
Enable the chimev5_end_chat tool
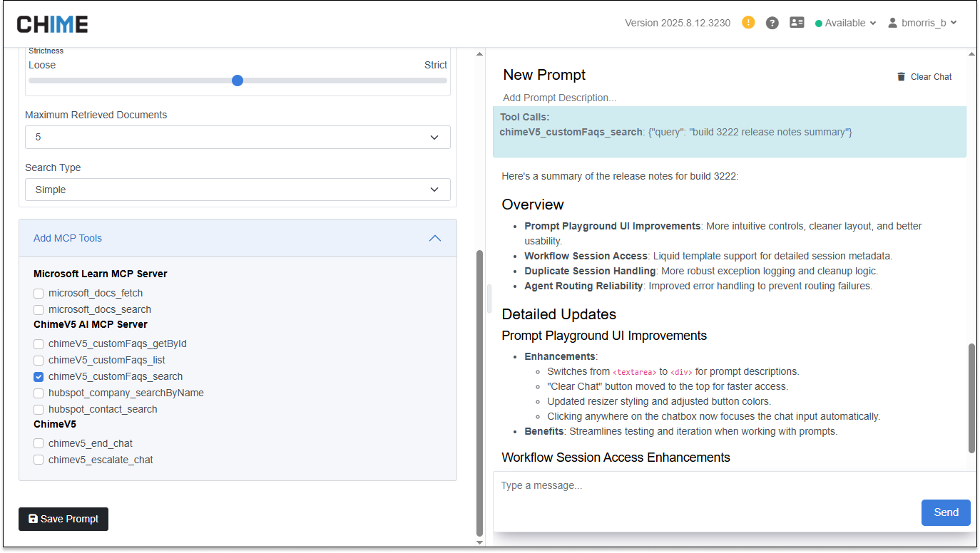pos(39,443)
